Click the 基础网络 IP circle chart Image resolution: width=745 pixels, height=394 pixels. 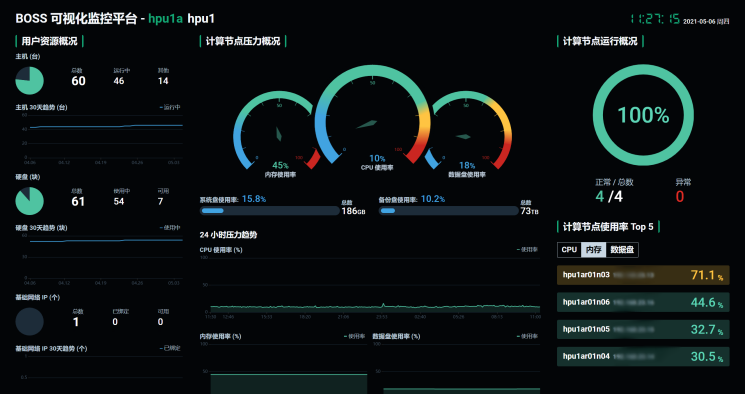29,322
